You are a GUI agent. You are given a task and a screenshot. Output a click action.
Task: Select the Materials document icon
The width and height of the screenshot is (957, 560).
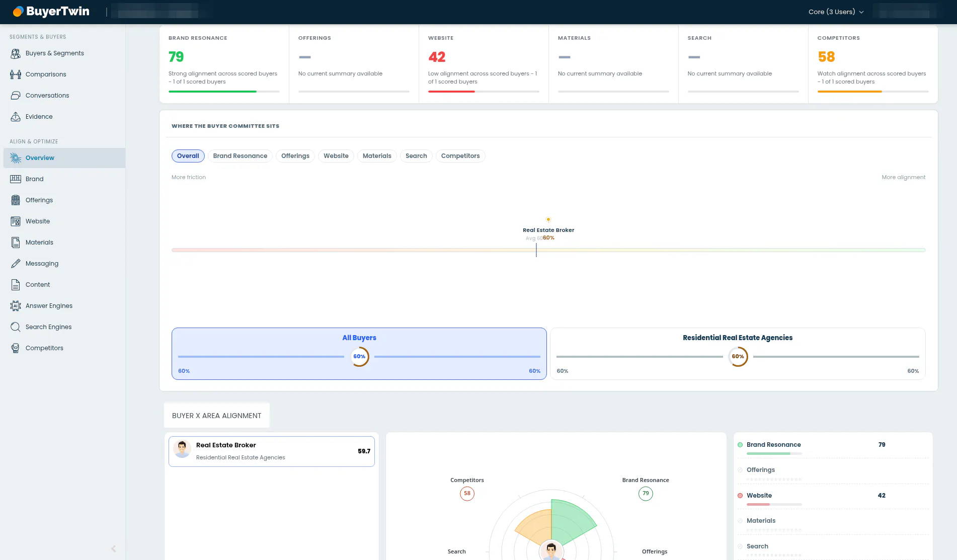click(16, 243)
